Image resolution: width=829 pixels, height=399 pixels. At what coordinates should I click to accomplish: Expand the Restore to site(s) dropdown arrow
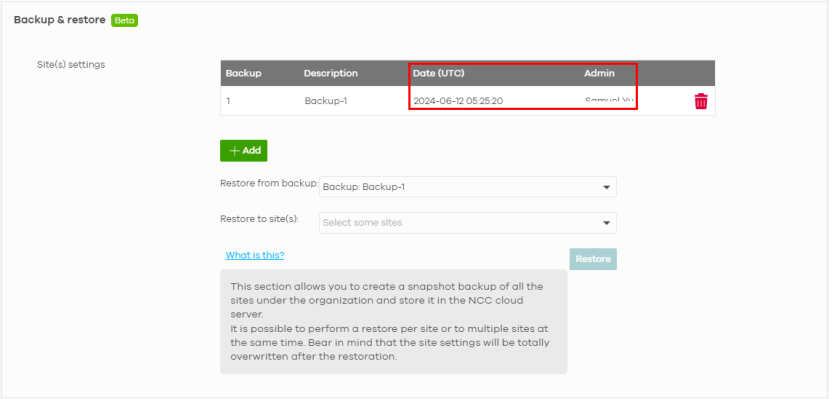point(606,223)
